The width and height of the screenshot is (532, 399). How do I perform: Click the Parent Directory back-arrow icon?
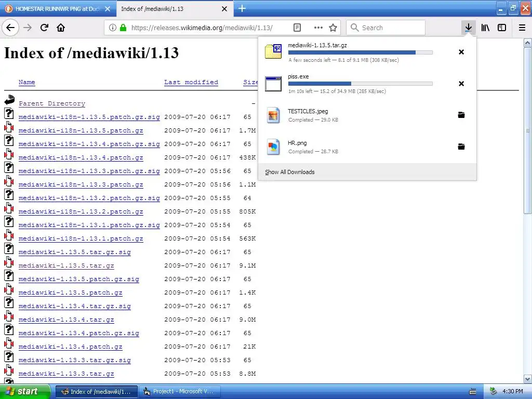pos(9,99)
